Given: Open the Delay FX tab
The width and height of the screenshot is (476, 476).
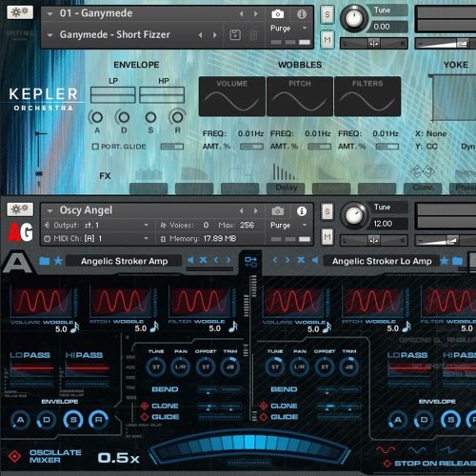Looking at the screenshot, I should [x=286, y=188].
